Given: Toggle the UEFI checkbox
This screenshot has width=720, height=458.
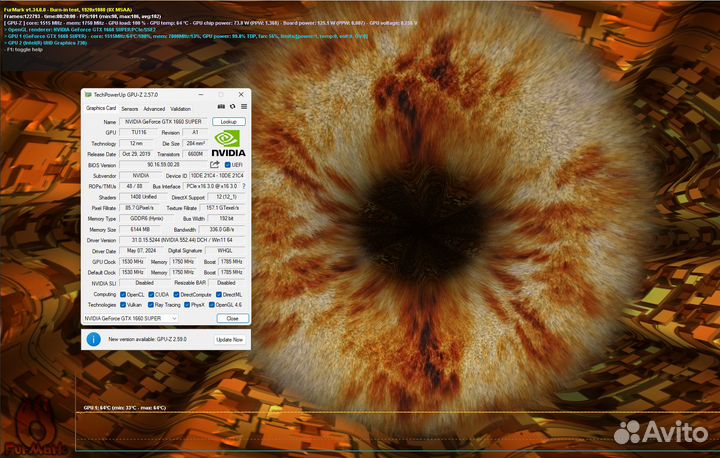Looking at the screenshot, I should (x=227, y=164).
